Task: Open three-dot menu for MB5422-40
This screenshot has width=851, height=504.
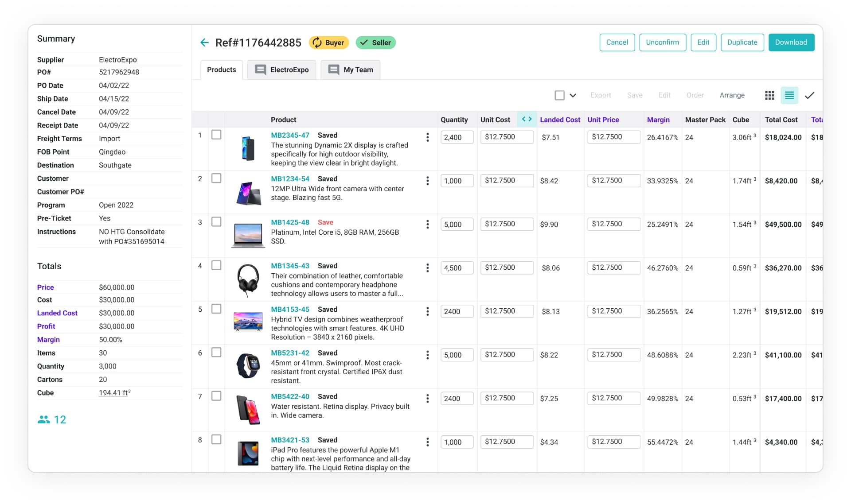Action: pyautogui.click(x=427, y=399)
